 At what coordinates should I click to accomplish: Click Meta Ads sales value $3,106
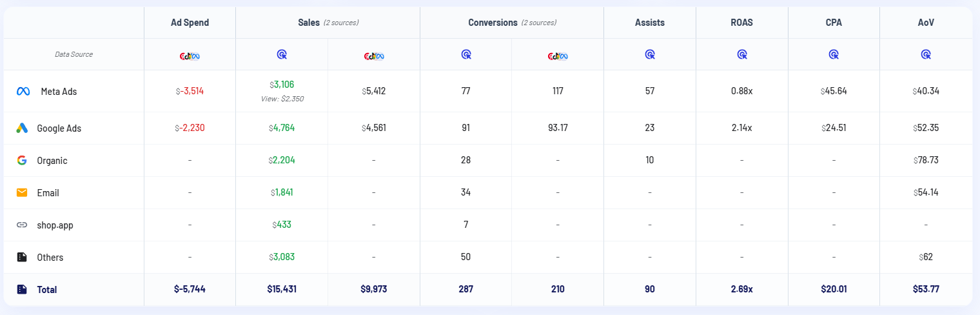pyautogui.click(x=282, y=85)
